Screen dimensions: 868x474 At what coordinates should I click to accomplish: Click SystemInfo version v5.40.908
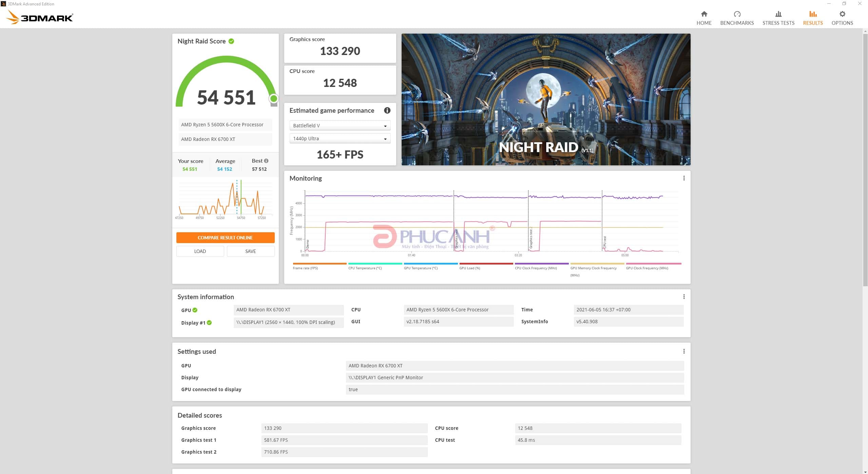(x=629, y=322)
